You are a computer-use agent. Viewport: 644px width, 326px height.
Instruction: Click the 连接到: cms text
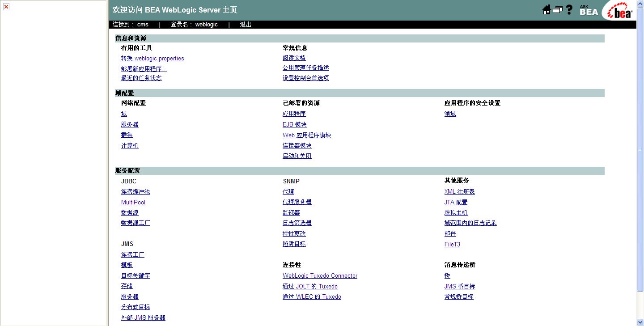click(131, 25)
